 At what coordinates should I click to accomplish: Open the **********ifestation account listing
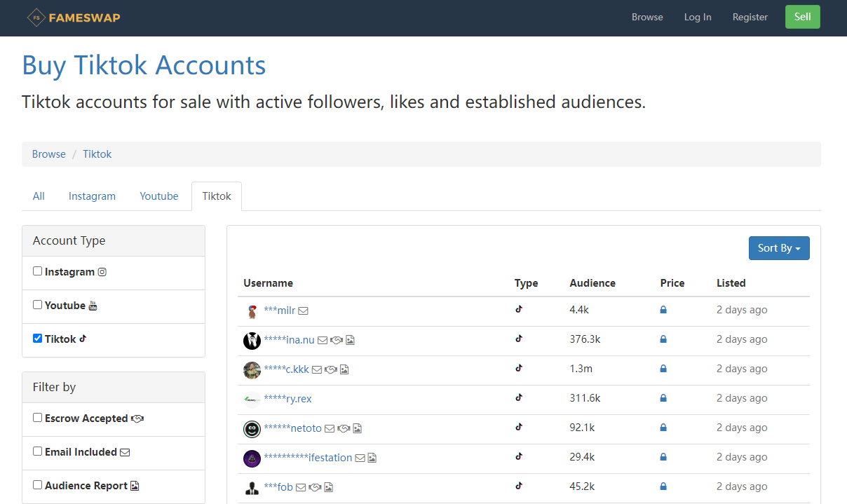308,458
